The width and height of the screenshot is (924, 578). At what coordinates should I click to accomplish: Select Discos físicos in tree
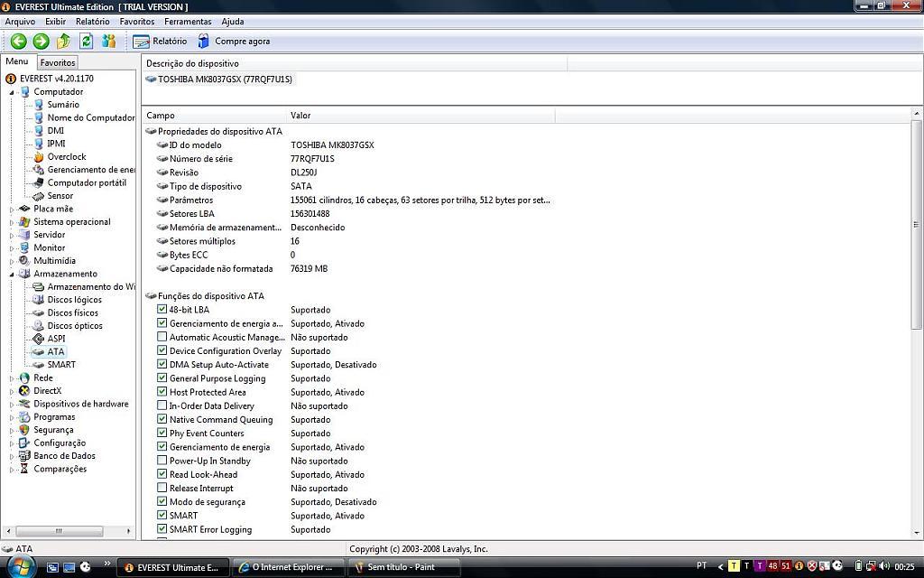tap(72, 312)
